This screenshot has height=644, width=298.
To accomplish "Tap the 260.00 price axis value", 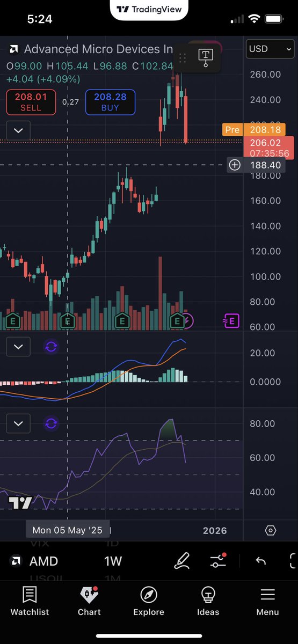I will pos(265,74).
